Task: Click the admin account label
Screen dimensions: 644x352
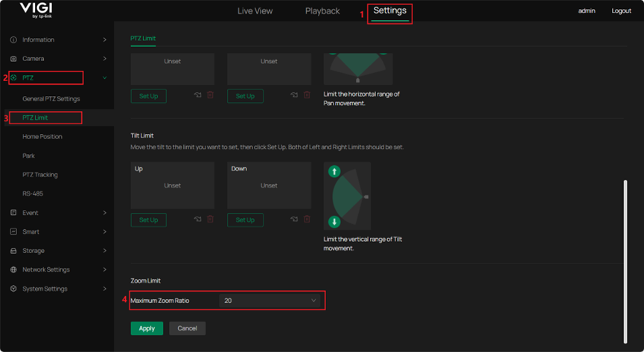Action: pyautogui.click(x=587, y=10)
